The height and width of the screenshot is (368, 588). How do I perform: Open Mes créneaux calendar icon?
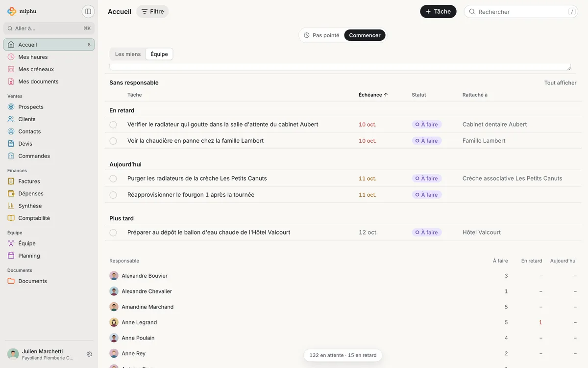click(11, 69)
